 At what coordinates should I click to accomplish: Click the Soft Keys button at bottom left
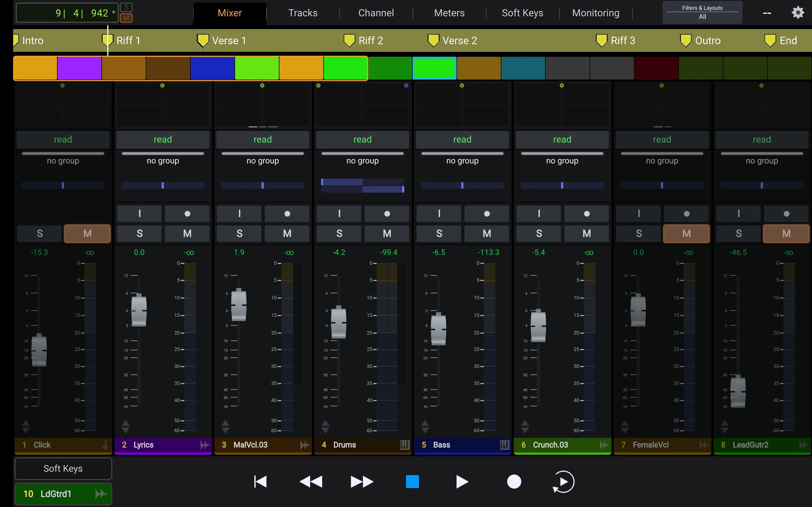63,468
